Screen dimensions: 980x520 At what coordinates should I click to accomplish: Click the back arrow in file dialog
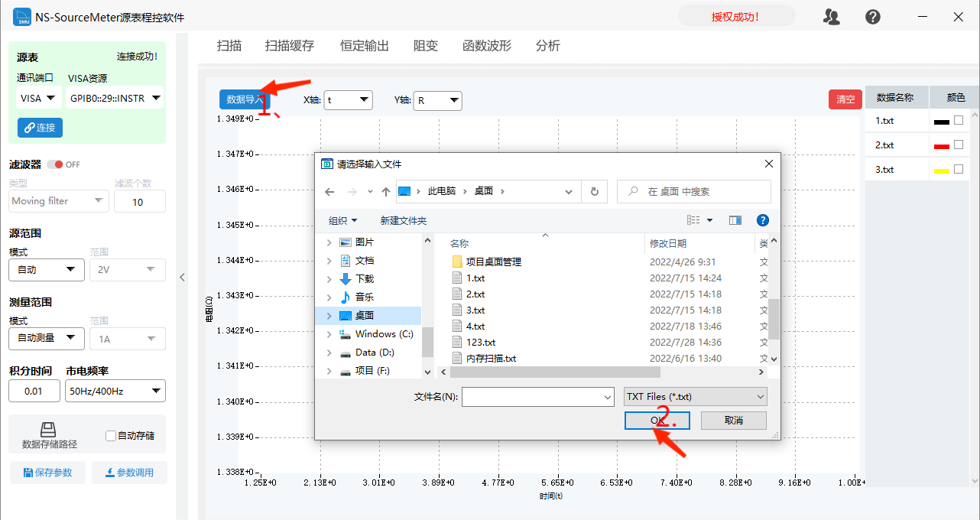coord(329,192)
